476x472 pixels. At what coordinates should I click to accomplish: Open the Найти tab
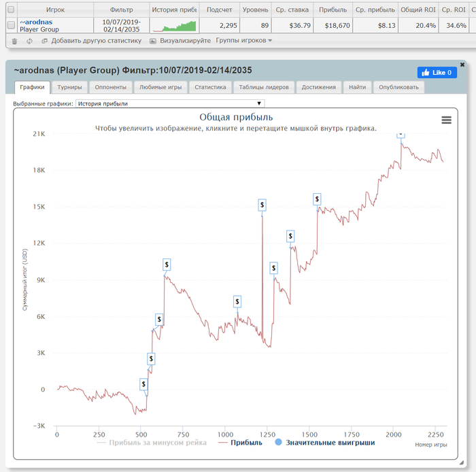[x=357, y=87]
